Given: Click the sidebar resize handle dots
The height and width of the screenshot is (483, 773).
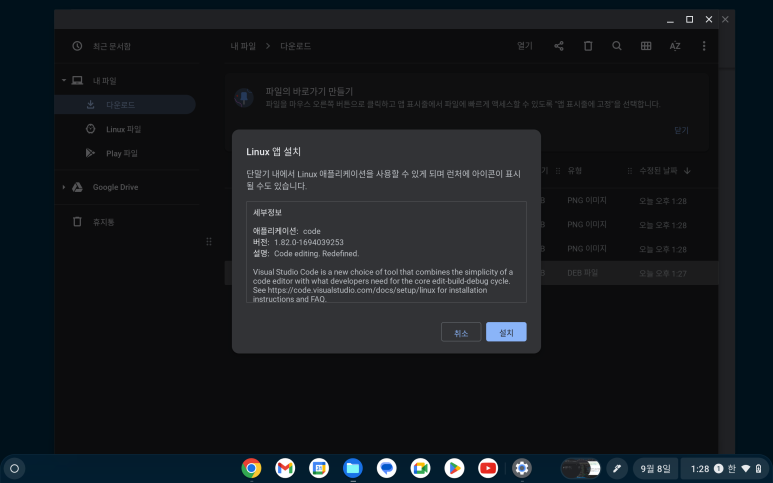Looking at the screenshot, I should click(209, 242).
